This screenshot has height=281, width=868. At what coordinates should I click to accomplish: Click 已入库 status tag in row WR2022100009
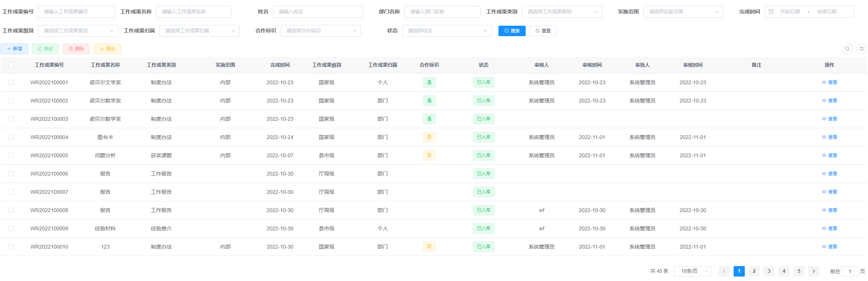pyautogui.click(x=483, y=228)
